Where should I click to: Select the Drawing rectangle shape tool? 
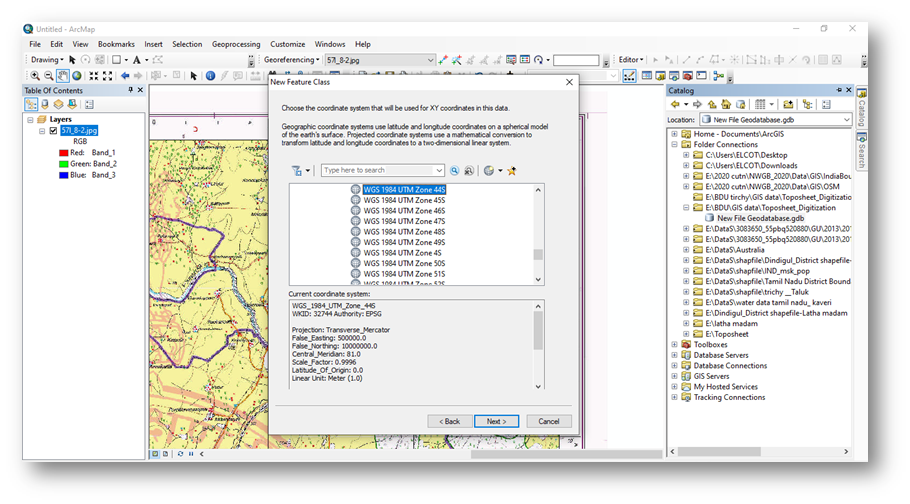(x=116, y=60)
